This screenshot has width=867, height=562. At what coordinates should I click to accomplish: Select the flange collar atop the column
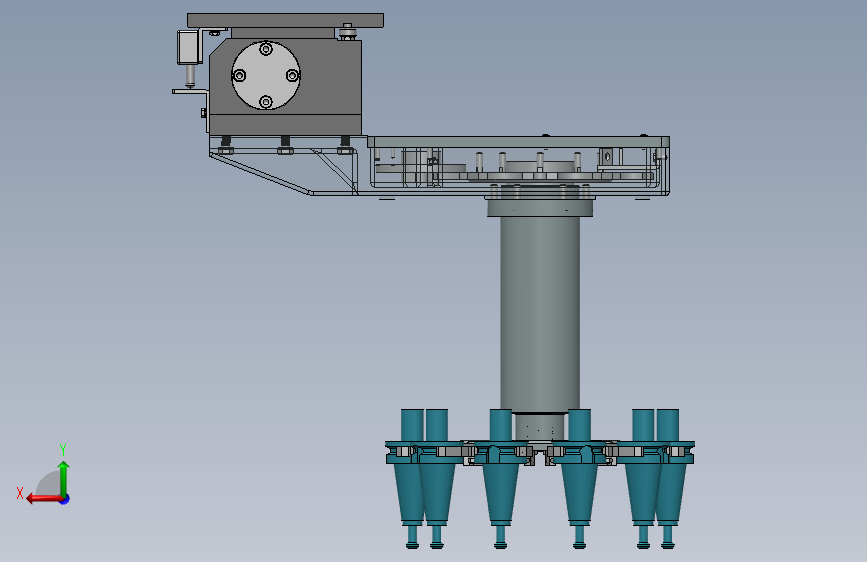pyautogui.click(x=540, y=207)
